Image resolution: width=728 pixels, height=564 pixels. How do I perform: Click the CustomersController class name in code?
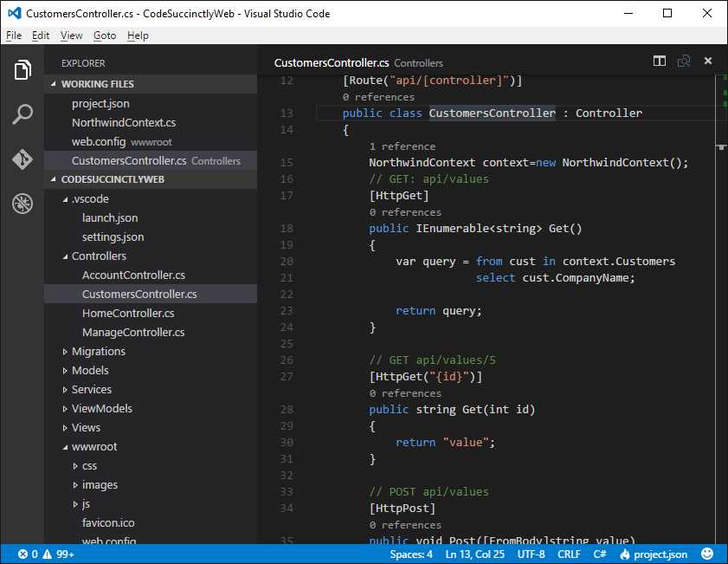point(492,113)
